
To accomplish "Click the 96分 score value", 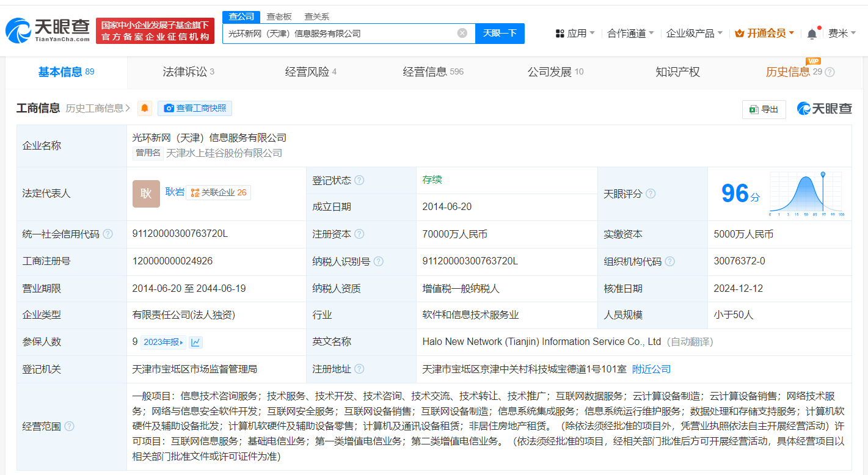I will coord(740,194).
